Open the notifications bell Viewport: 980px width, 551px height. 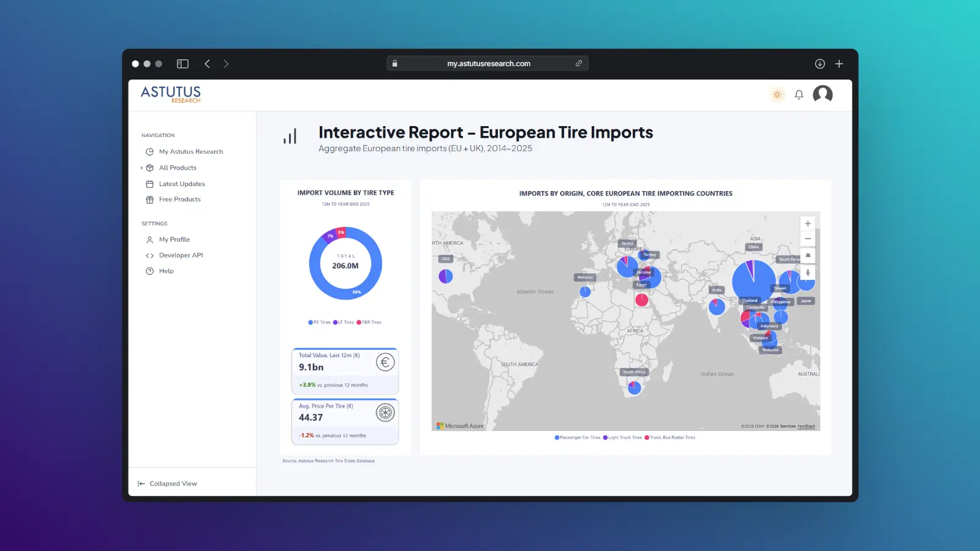pyautogui.click(x=799, y=94)
